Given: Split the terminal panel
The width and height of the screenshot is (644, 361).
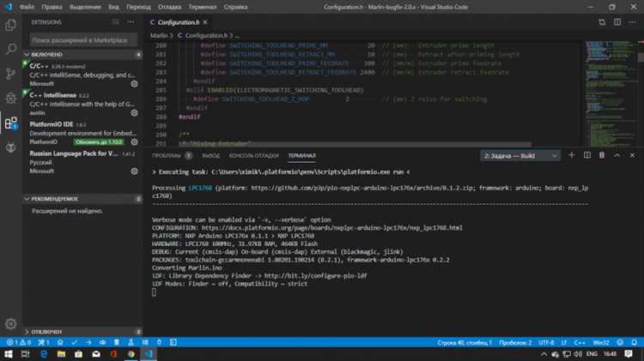Looking at the screenshot, I should 587,155.
